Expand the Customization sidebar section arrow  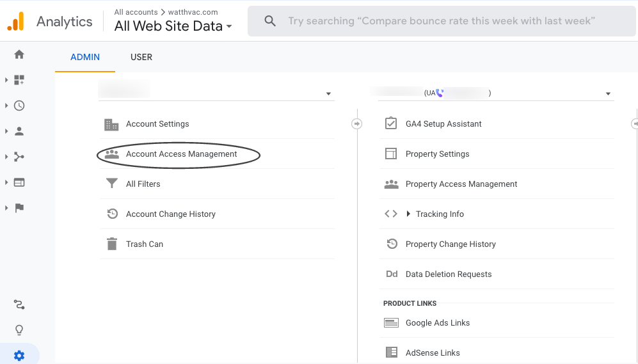coord(6,80)
